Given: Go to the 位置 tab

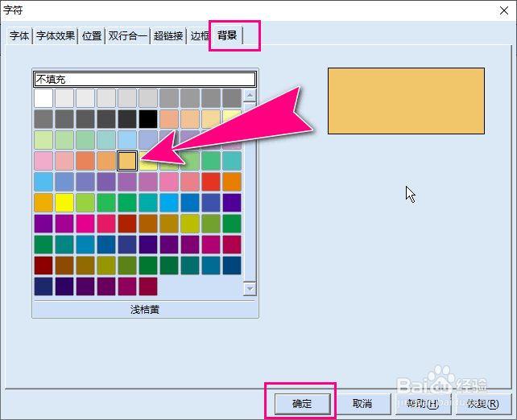Looking at the screenshot, I should point(91,35).
